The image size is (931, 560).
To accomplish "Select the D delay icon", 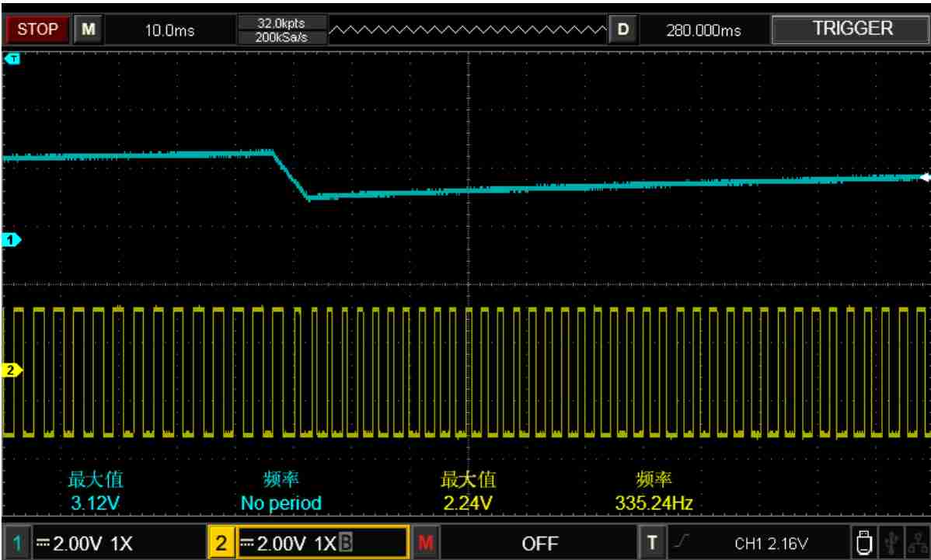I will point(623,30).
